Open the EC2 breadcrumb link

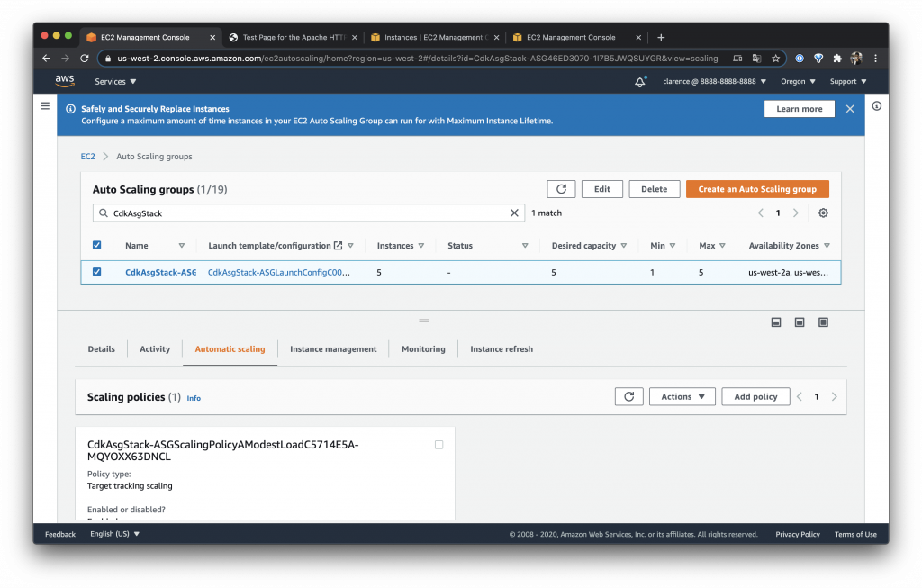click(87, 157)
